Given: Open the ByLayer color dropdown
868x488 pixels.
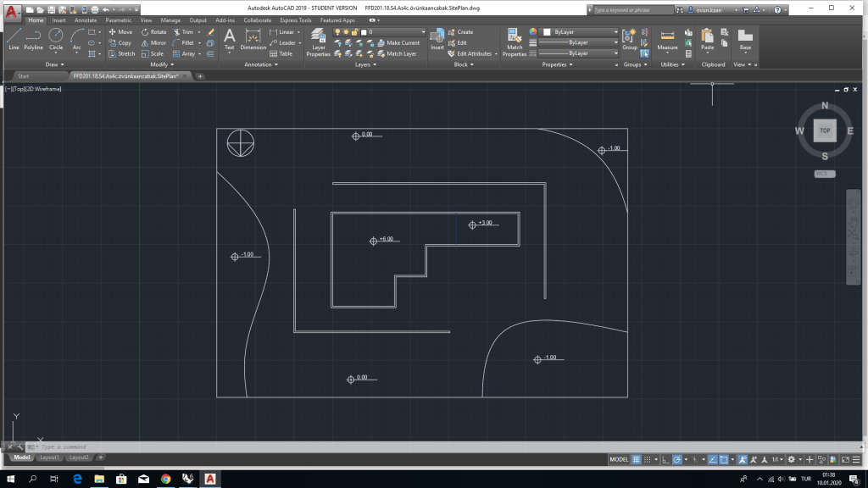Looking at the screenshot, I should click(580, 32).
